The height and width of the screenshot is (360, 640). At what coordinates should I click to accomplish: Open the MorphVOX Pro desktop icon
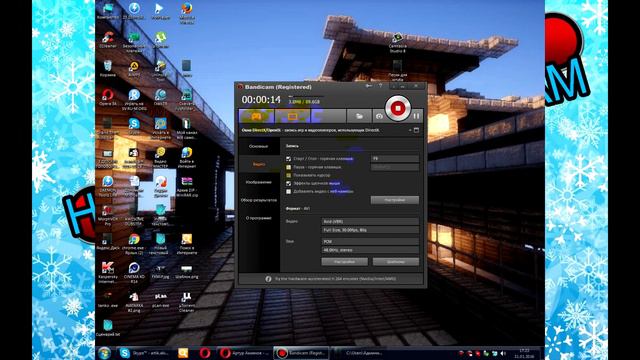coord(108,215)
